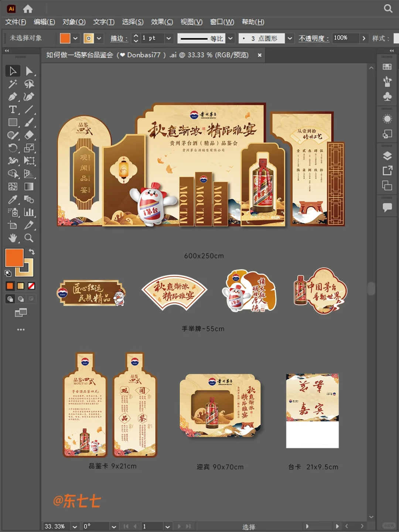Open the stroke color dropdown in control bar
399x532 pixels.
click(x=99, y=38)
